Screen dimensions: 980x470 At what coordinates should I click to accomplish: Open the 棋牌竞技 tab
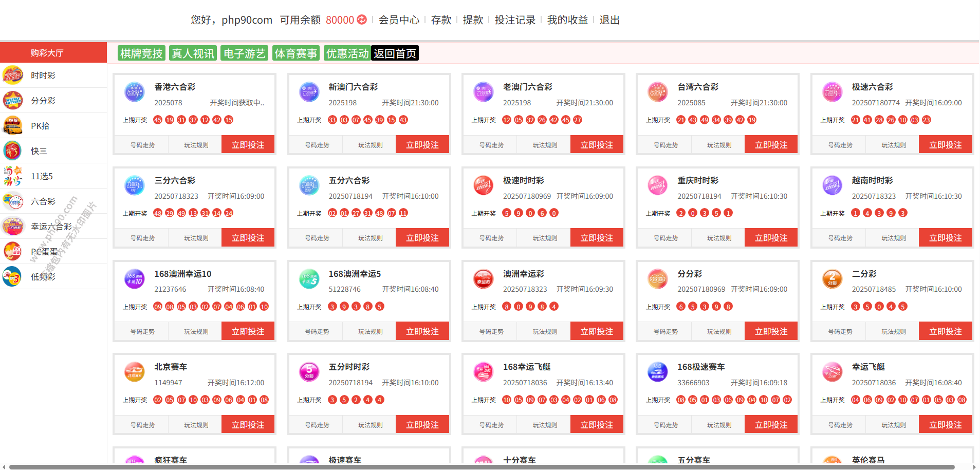(x=141, y=53)
